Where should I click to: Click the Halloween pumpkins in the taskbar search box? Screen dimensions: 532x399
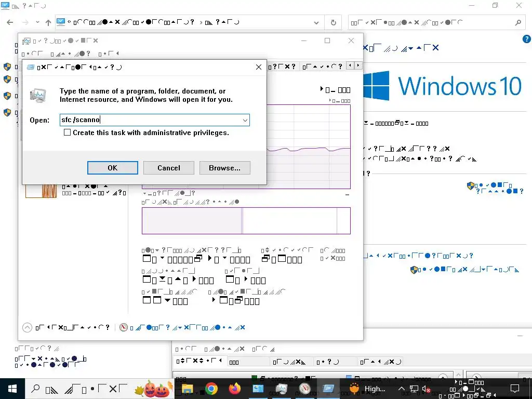[x=154, y=389]
